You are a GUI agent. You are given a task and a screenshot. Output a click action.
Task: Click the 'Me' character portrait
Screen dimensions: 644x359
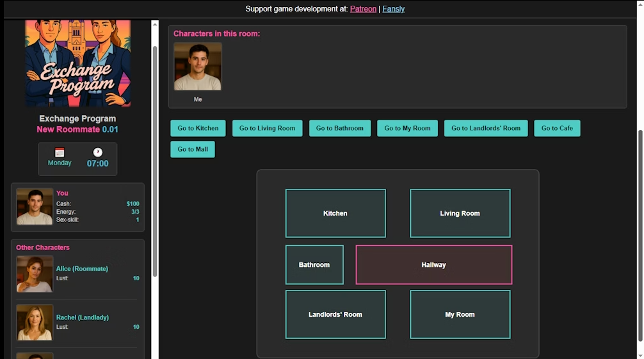pos(198,67)
